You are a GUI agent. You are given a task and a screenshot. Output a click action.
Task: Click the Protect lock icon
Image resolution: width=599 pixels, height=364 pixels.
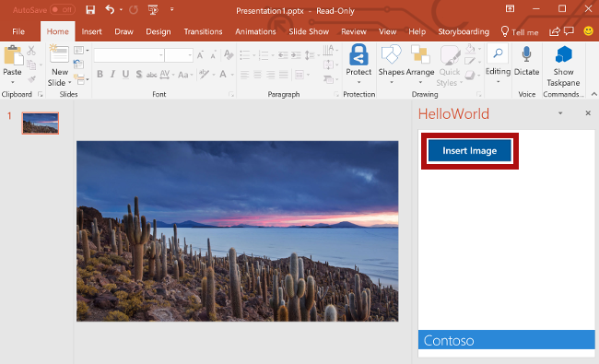(x=358, y=54)
